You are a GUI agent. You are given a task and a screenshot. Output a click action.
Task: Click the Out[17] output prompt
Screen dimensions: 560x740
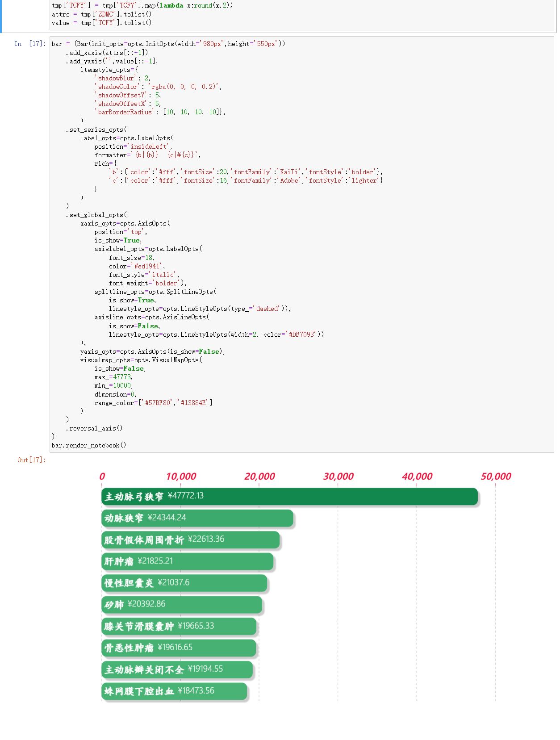coord(32,460)
